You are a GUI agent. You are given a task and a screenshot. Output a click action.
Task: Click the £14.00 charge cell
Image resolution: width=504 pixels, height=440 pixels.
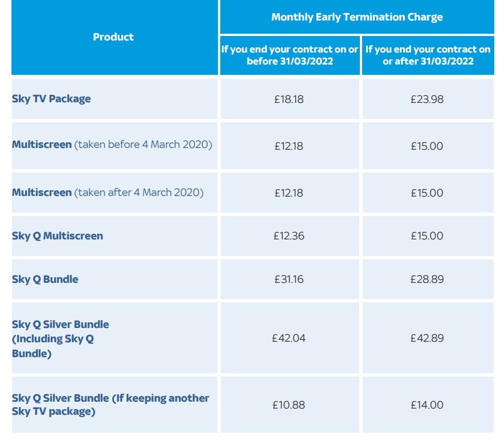coord(427,405)
